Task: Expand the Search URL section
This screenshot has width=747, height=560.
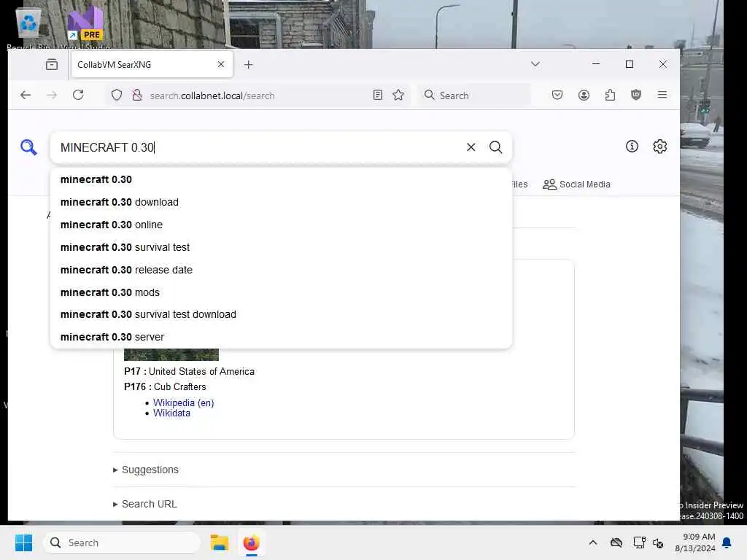Action: 145,504
